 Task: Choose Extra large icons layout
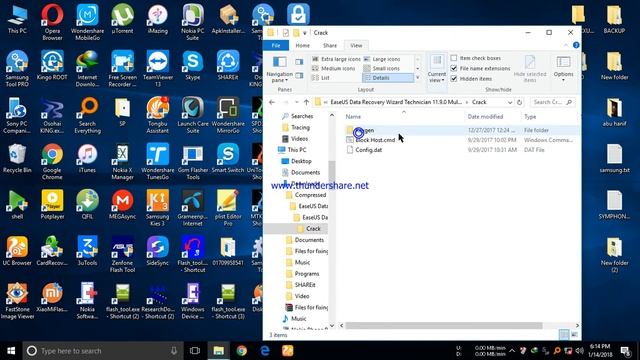[x=336, y=59]
